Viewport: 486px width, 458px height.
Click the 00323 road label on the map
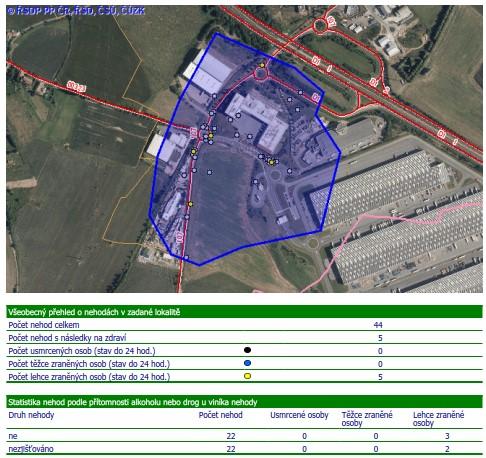pyautogui.click(x=76, y=86)
